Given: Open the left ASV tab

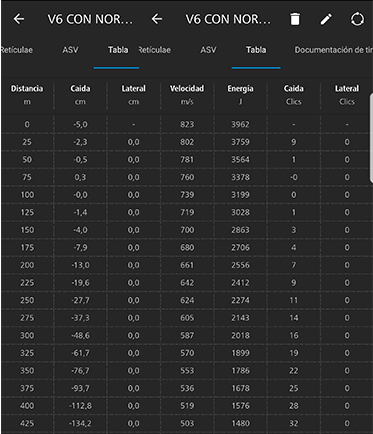Looking at the screenshot, I should [x=70, y=50].
